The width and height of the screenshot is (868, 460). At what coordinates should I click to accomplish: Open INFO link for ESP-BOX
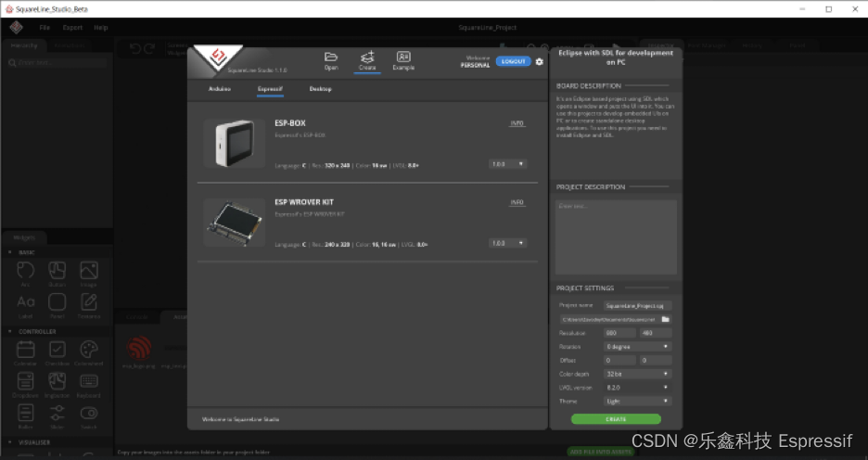517,123
